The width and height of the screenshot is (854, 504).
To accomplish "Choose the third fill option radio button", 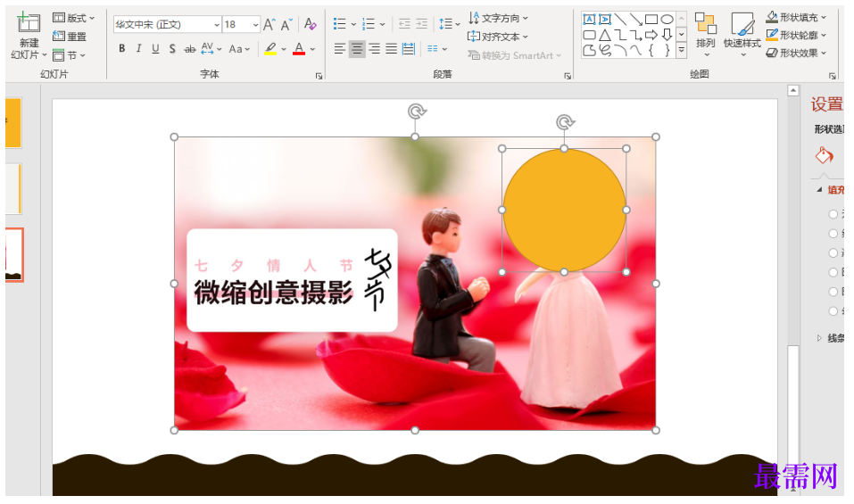I will (x=833, y=253).
